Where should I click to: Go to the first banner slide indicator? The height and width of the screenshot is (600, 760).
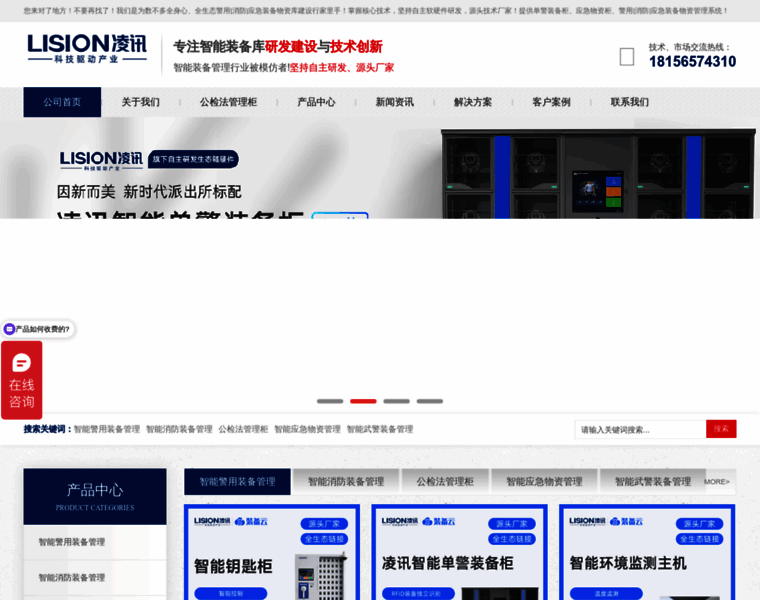(x=330, y=401)
